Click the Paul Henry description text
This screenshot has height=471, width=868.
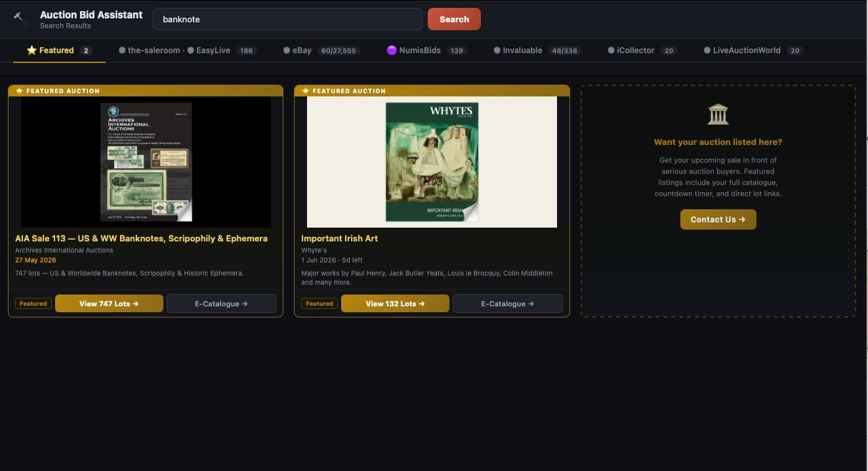[426, 277]
